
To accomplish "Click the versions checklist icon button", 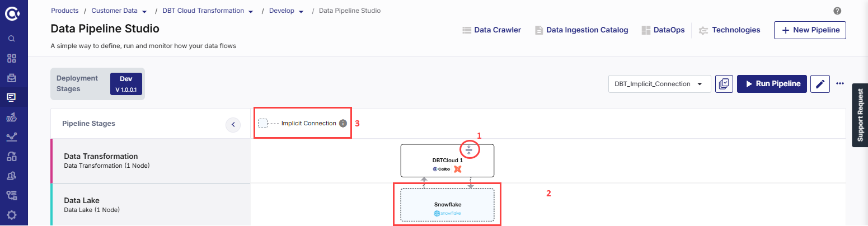I will (x=724, y=84).
